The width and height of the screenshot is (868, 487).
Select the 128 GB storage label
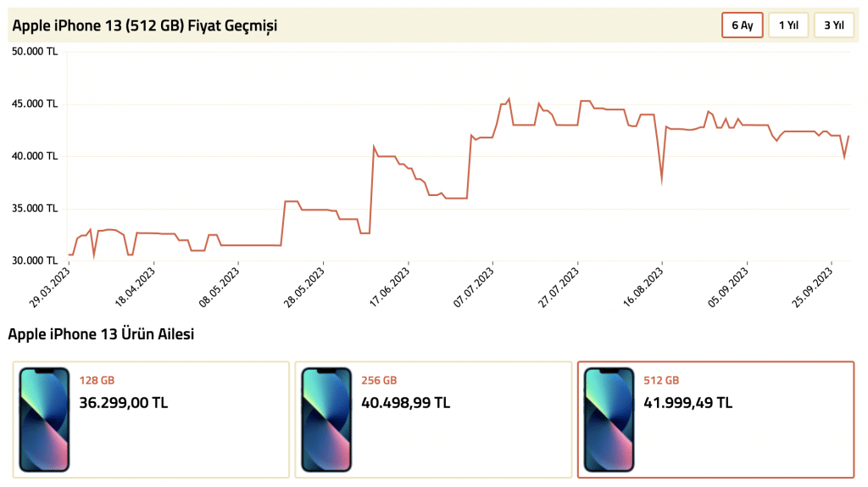97,381
